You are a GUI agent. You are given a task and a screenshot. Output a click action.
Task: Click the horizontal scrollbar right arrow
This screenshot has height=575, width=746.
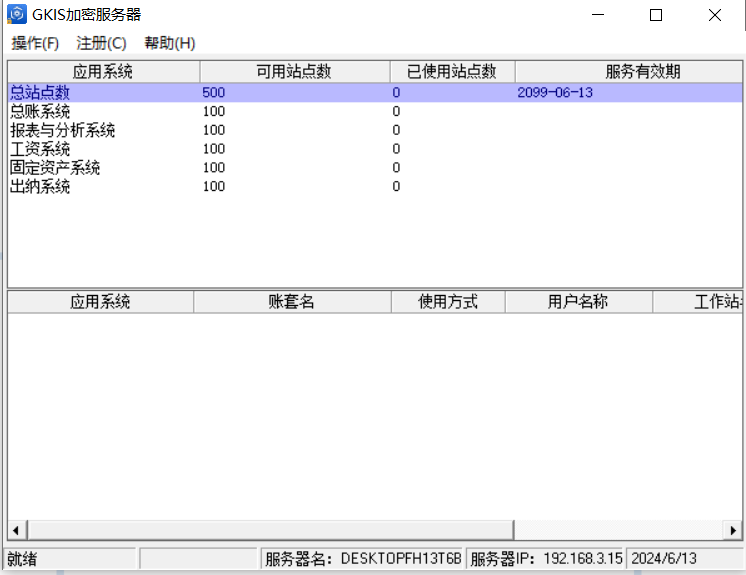click(735, 529)
